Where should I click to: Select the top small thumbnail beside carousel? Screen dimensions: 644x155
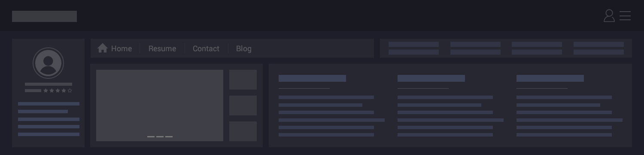click(x=243, y=80)
